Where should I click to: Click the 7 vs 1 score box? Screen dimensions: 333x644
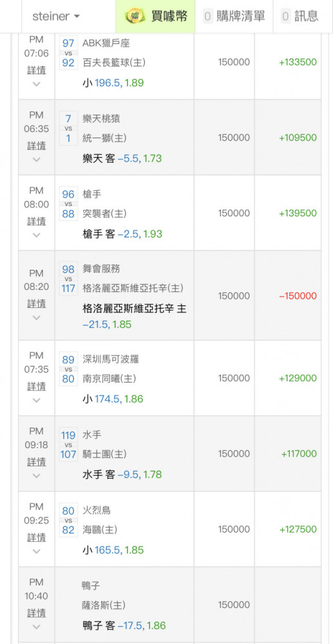pos(68,129)
